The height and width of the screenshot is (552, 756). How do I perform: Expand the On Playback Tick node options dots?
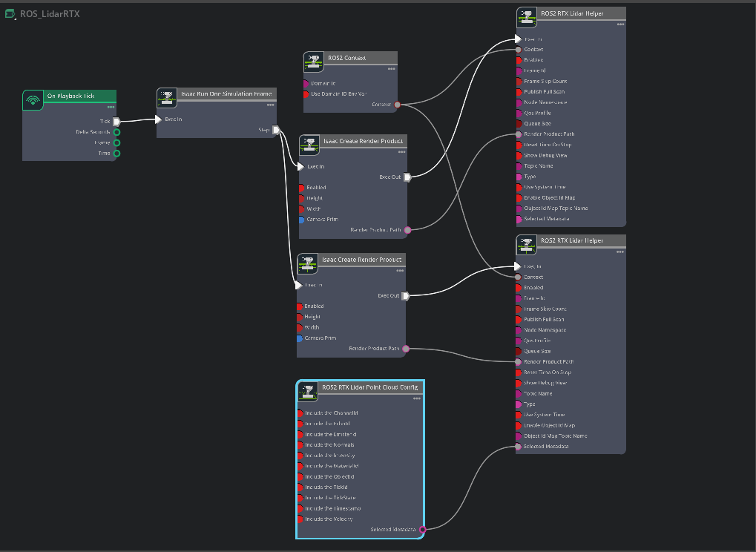111,108
